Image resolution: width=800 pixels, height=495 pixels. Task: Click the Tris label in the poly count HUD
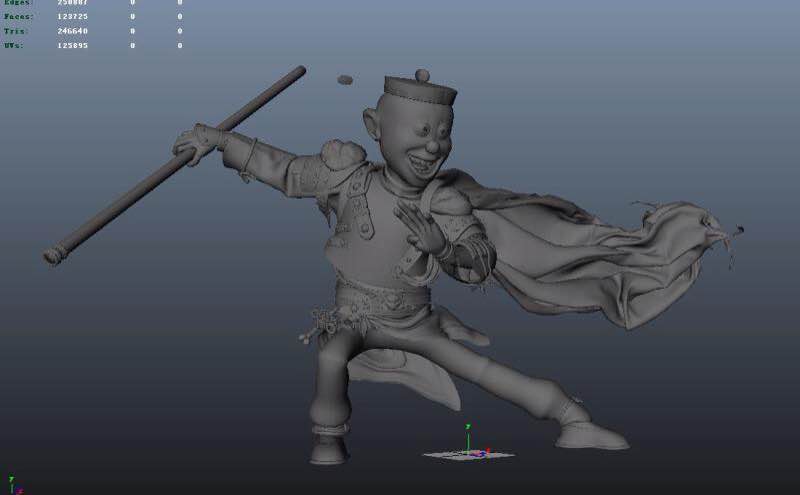(x=16, y=31)
